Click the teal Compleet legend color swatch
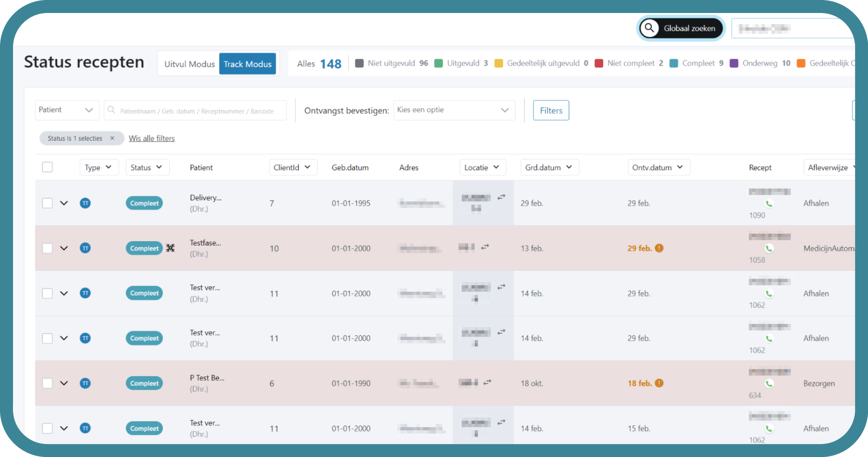The image size is (868, 457). [x=674, y=63]
